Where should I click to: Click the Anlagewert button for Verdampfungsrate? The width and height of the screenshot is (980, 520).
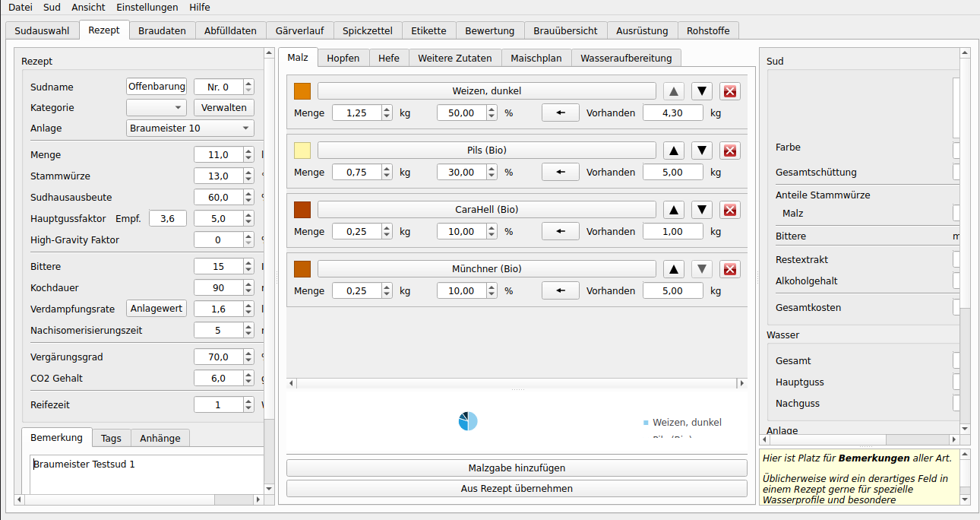156,309
